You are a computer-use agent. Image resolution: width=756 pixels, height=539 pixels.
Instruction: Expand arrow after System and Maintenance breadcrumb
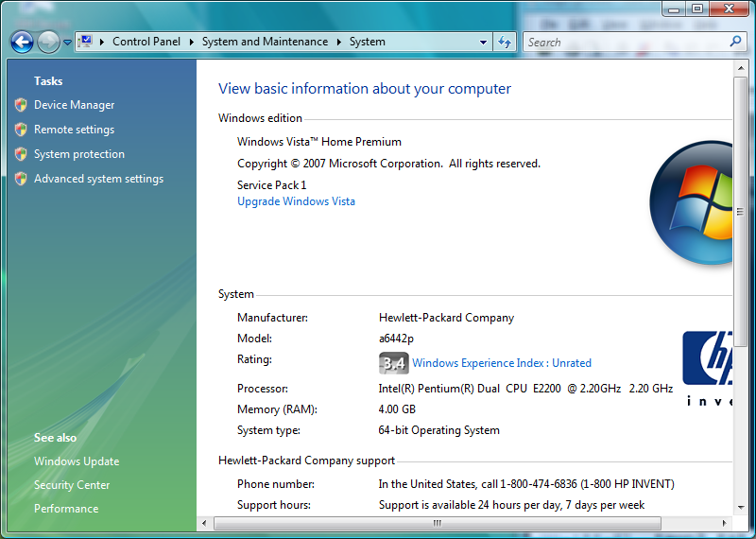tap(340, 42)
